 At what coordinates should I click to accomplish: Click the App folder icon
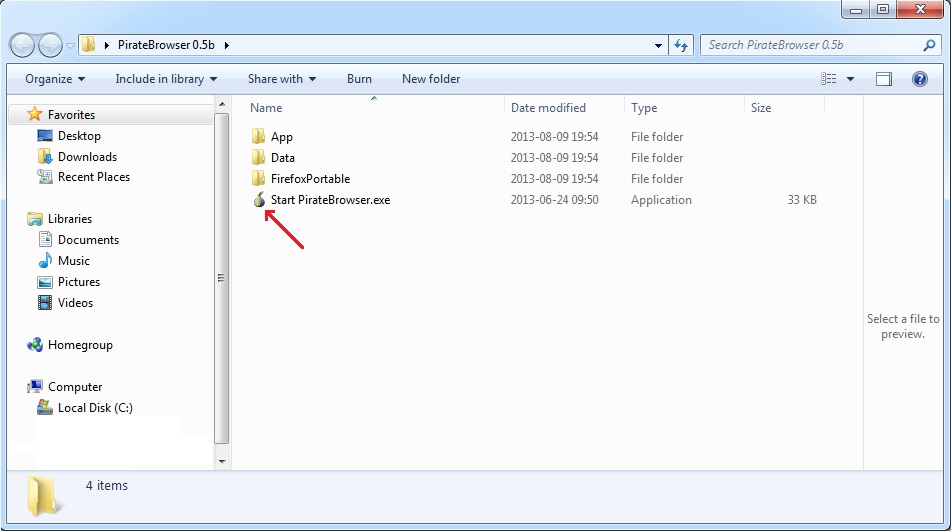pos(258,136)
